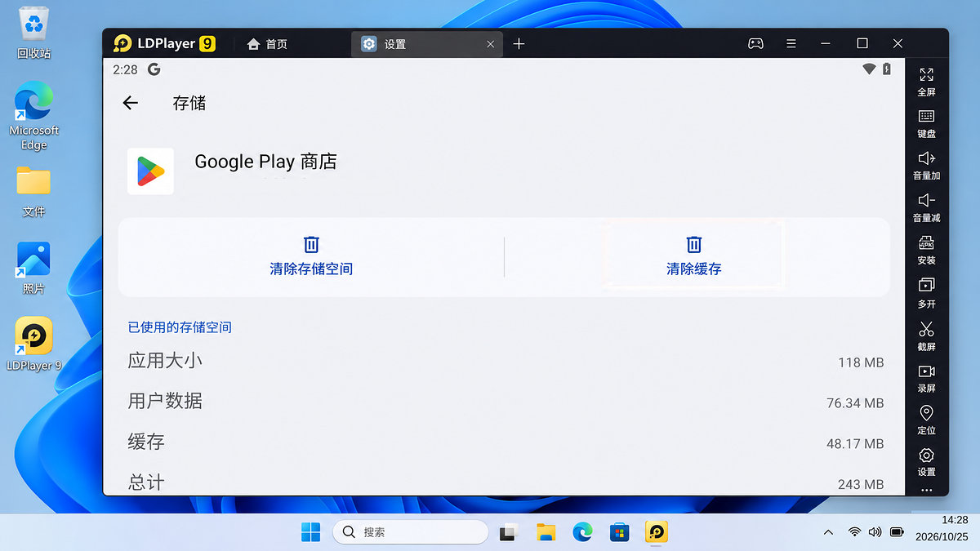Viewport: 980px width, 551px height.
Task: Open LDPlayer 9 desktop shortcut
Action: tap(33, 344)
